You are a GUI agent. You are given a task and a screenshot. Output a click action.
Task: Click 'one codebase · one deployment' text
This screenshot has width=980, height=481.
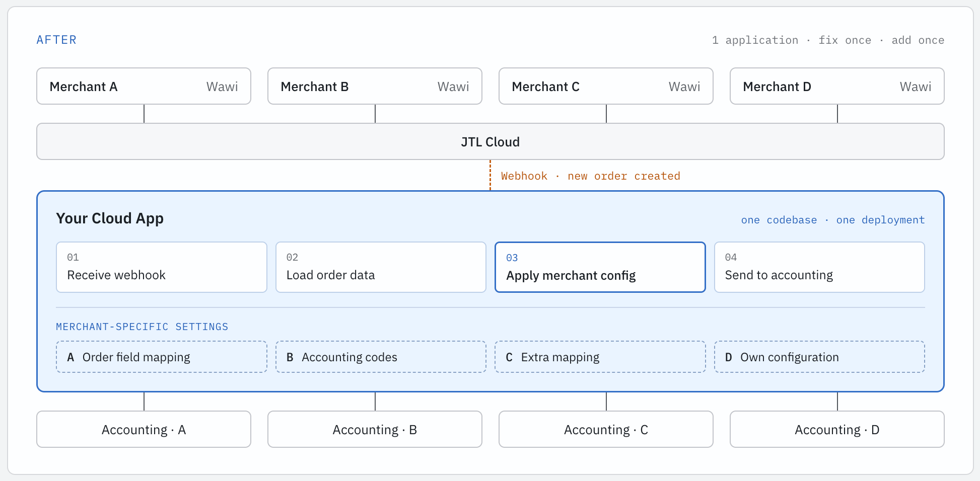tap(833, 220)
